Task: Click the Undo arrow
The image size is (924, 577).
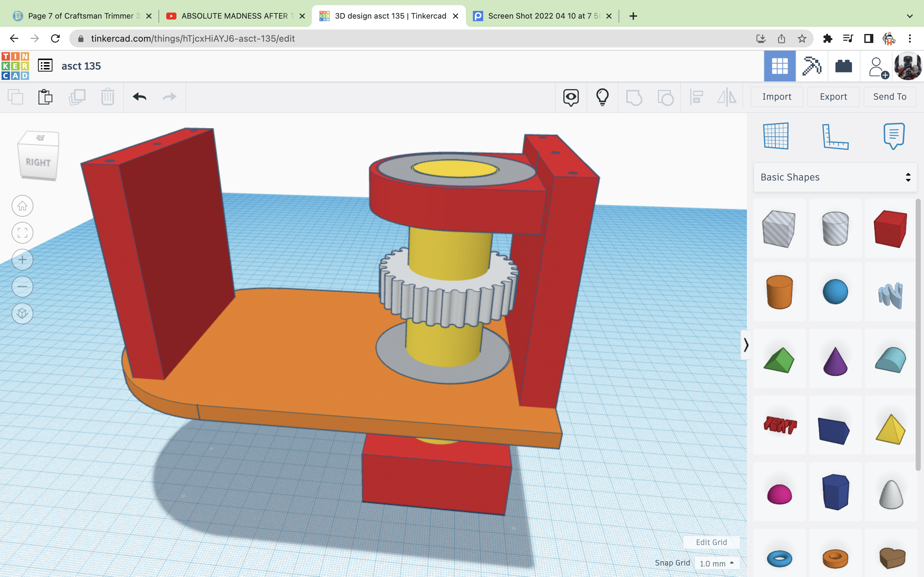Action: click(x=139, y=97)
